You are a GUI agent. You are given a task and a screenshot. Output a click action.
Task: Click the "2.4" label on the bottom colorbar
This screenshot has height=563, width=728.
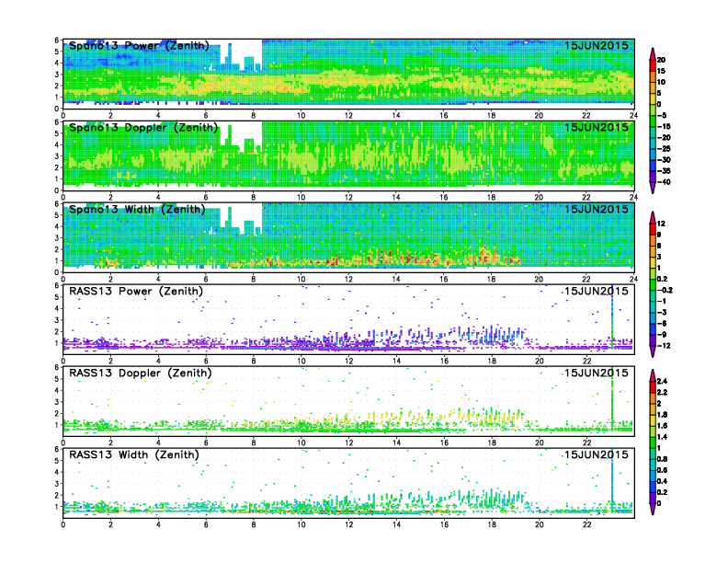pos(662,381)
